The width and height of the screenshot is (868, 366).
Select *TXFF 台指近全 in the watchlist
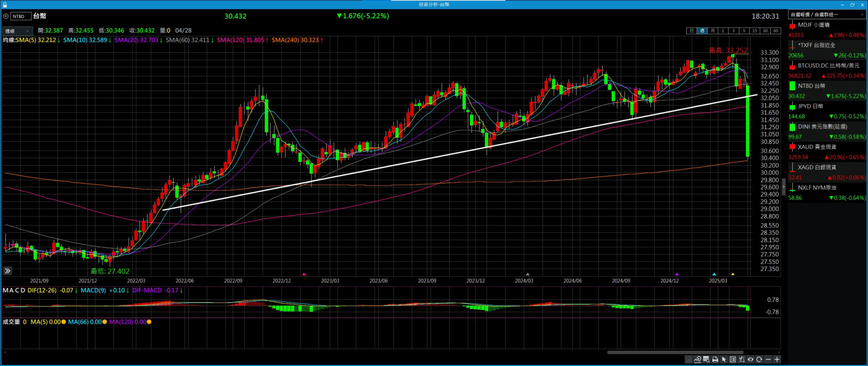[x=827, y=50]
